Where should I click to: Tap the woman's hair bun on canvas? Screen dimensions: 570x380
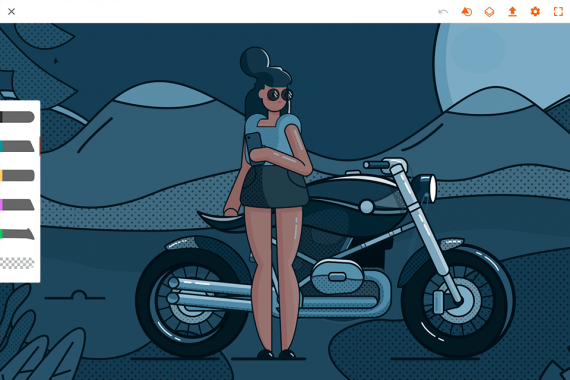[254, 60]
